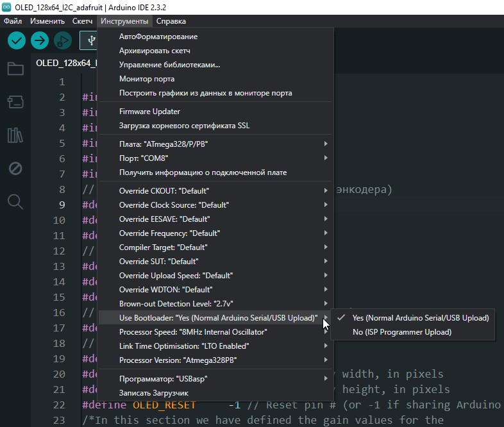The width and height of the screenshot is (504, 427).
Task: Choose No (ISP Programmer Upload) option
Action: tap(401, 332)
